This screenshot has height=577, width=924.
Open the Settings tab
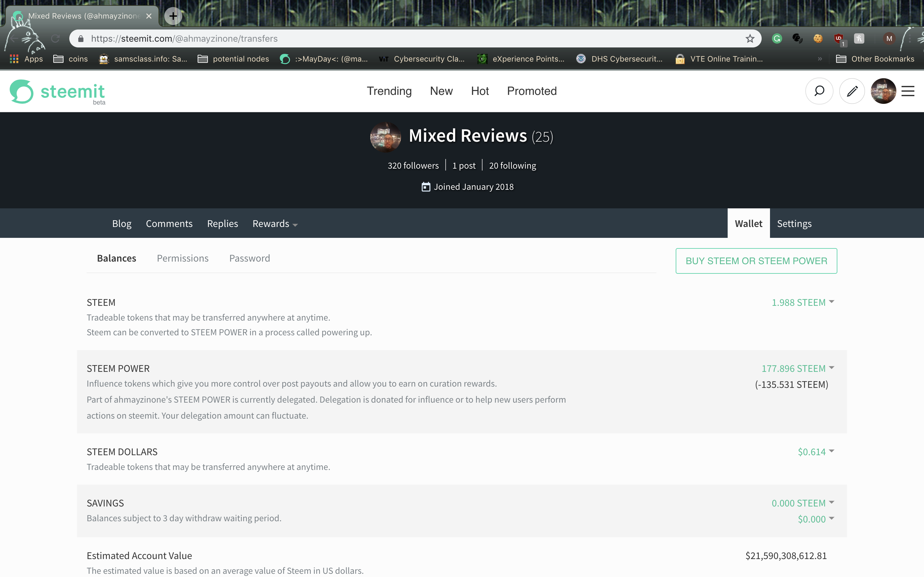coord(794,224)
